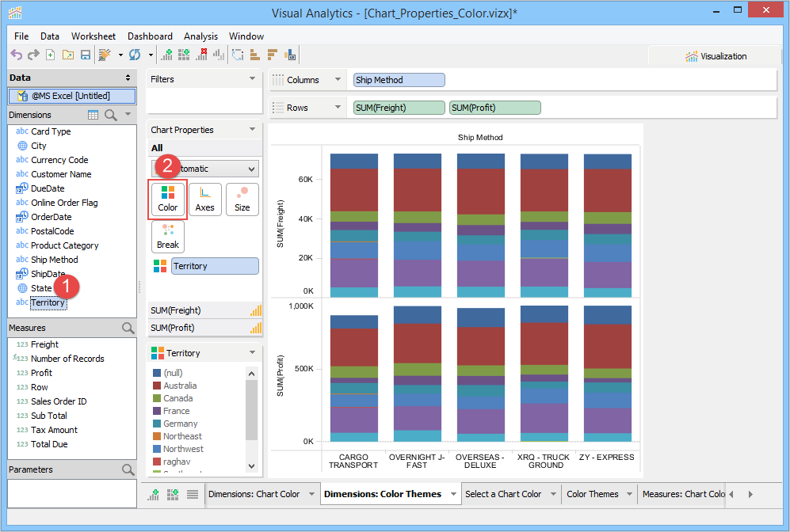Click the Undo arrow in toolbar

click(16, 55)
